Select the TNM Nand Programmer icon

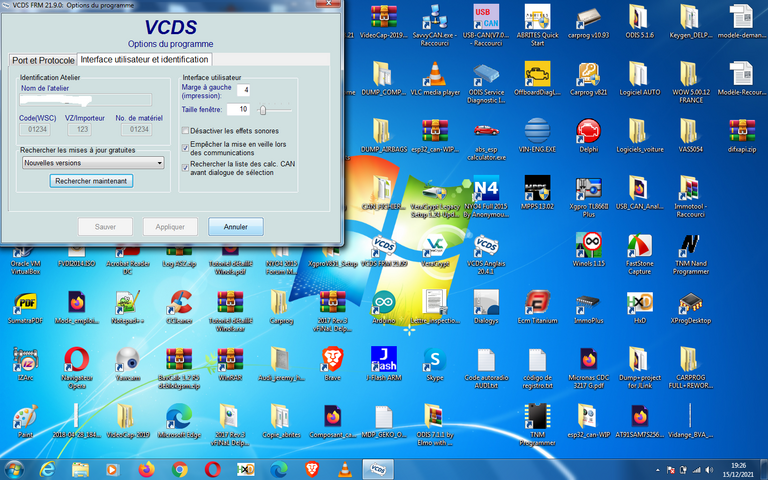point(691,255)
